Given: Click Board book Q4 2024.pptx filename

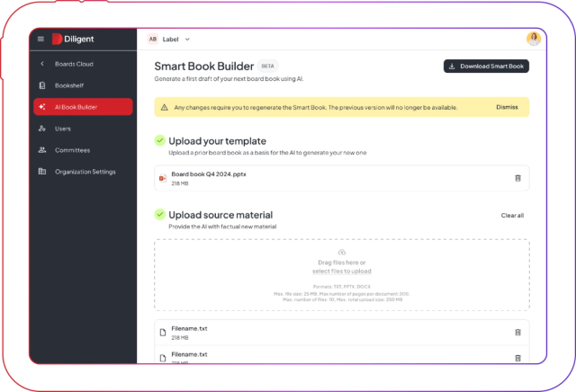Looking at the screenshot, I should [209, 174].
